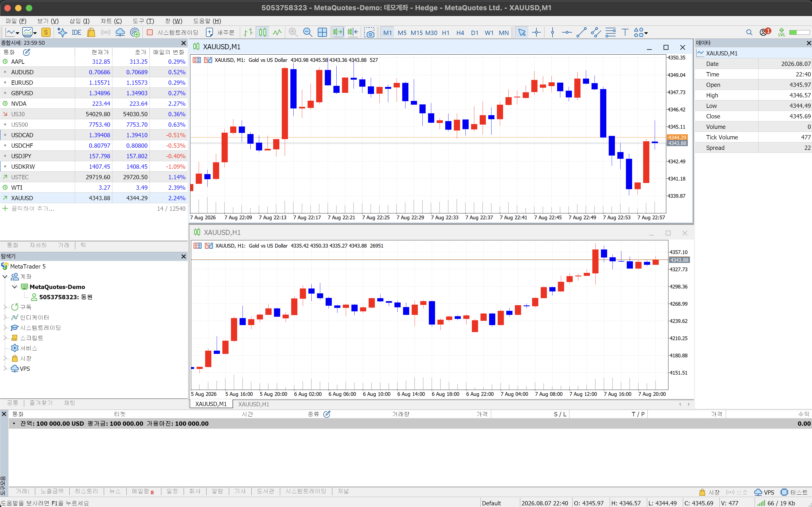The width and height of the screenshot is (812, 507).
Task: Select the Fibonacci retracement tool
Action: pos(610,33)
